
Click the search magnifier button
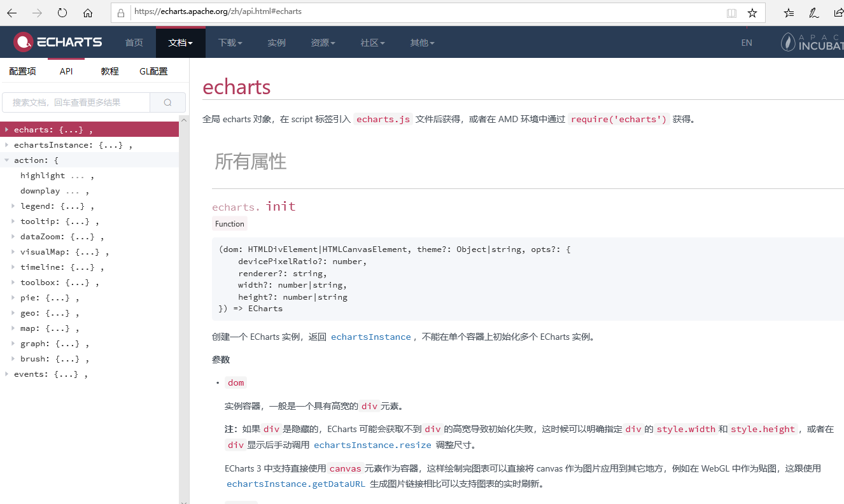coord(167,102)
